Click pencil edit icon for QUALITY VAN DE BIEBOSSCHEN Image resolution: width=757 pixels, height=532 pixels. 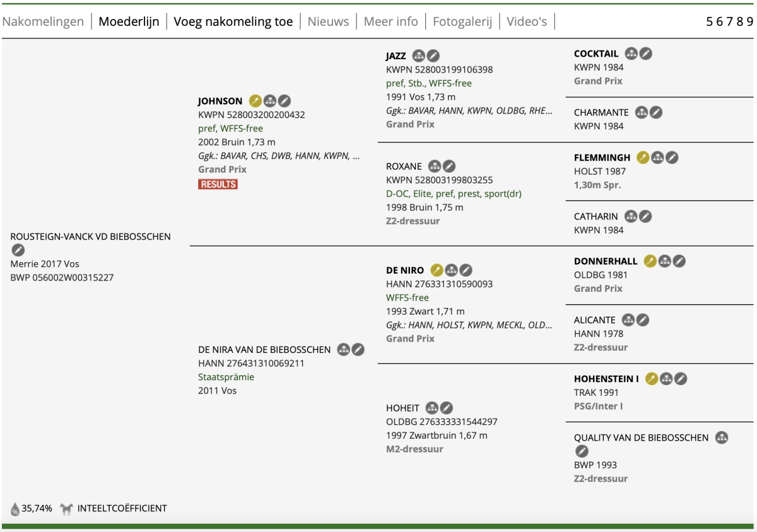(x=582, y=451)
